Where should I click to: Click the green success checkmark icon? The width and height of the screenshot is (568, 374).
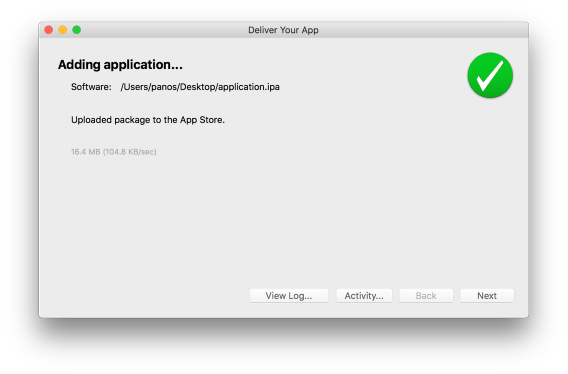tap(490, 75)
